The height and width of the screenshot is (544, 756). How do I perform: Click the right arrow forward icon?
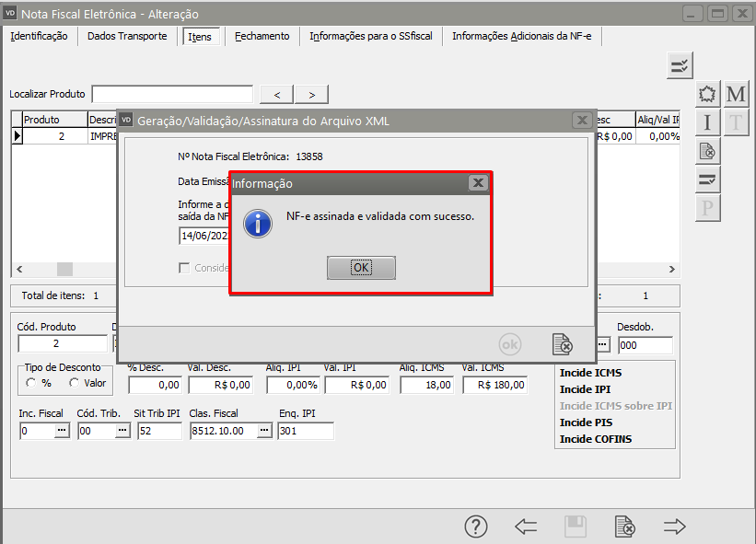(675, 527)
